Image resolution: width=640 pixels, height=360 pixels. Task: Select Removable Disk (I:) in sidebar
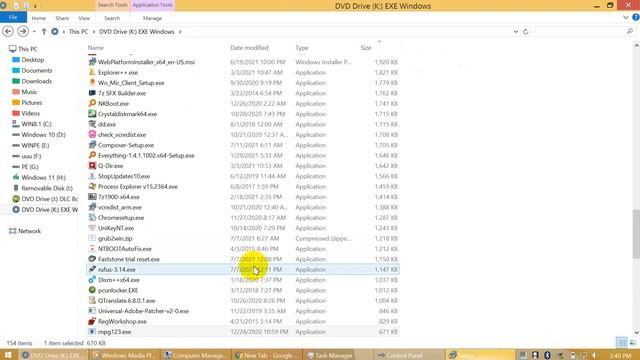pos(47,188)
